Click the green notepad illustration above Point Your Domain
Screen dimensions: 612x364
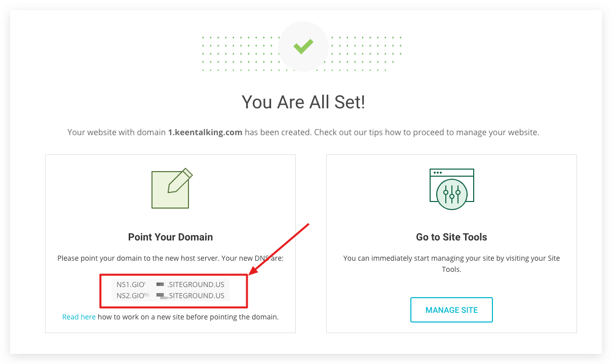click(170, 190)
